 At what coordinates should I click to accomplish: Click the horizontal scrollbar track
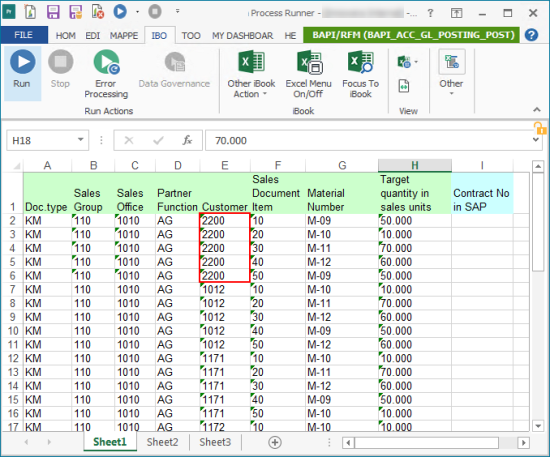426,443
